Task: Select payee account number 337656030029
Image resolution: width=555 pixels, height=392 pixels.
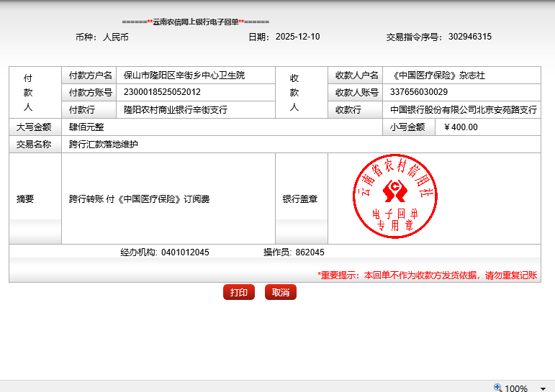Action: coord(418,92)
